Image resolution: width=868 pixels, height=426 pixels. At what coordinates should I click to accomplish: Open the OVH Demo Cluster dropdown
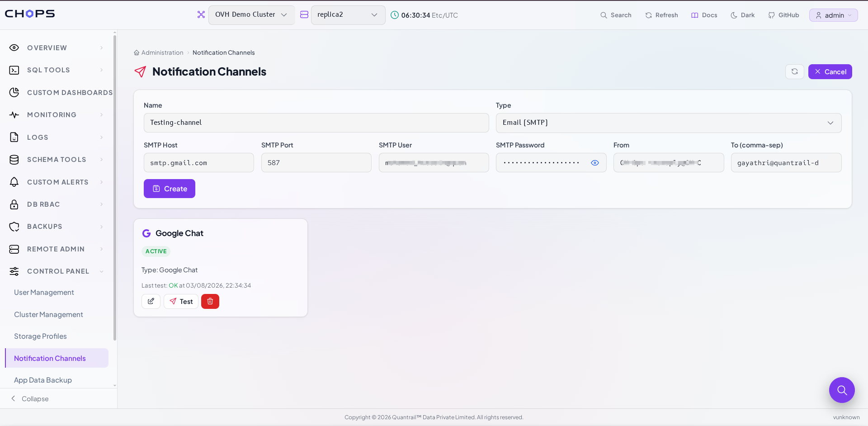[251, 15]
